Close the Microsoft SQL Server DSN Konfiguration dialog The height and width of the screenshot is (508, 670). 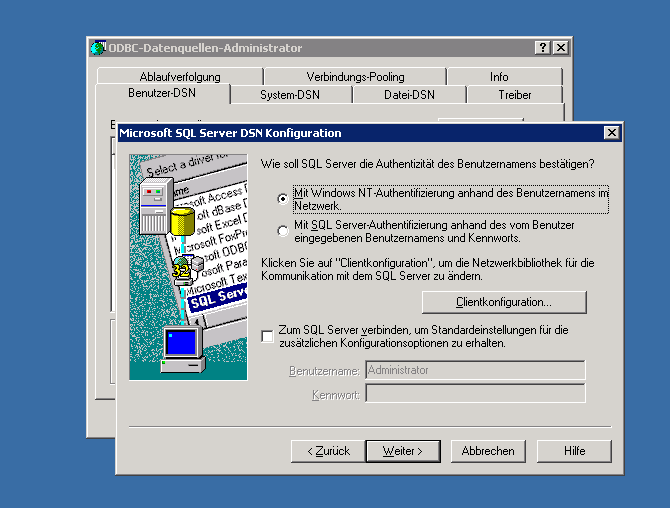[x=611, y=133]
